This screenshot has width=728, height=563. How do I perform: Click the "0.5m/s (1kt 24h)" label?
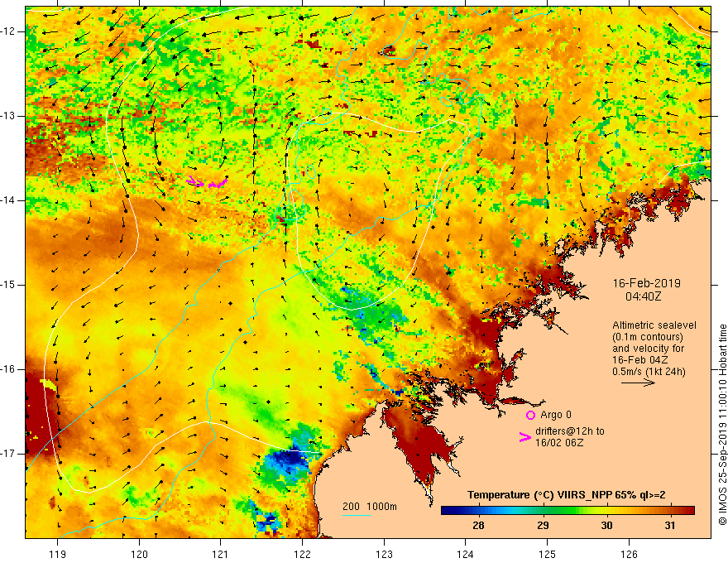tap(649, 372)
